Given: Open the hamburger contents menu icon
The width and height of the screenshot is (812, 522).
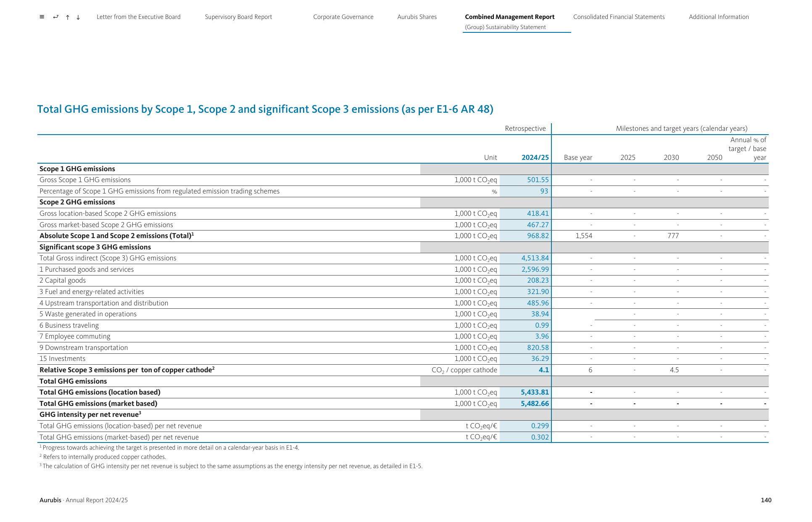Looking at the screenshot, I should click(42, 17).
